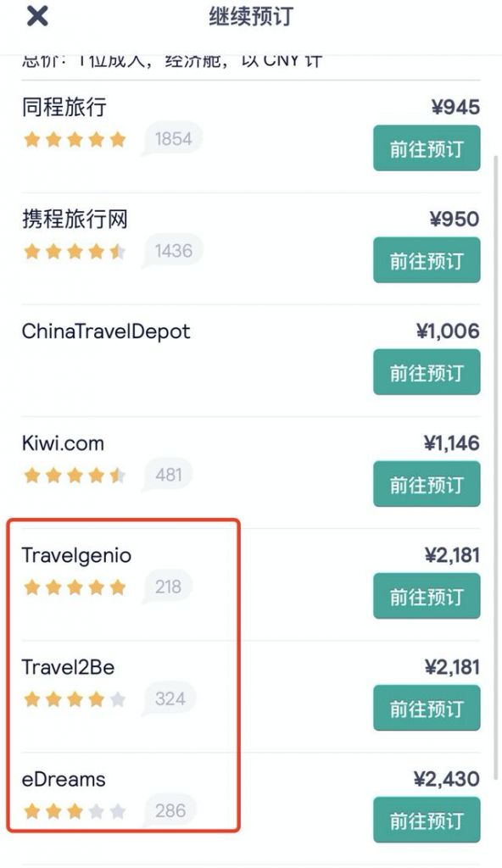Book with Travel2Be at ¥2,181
Image resolution: width=502 pixels, height=868 pixels.
tap(427, 708)
